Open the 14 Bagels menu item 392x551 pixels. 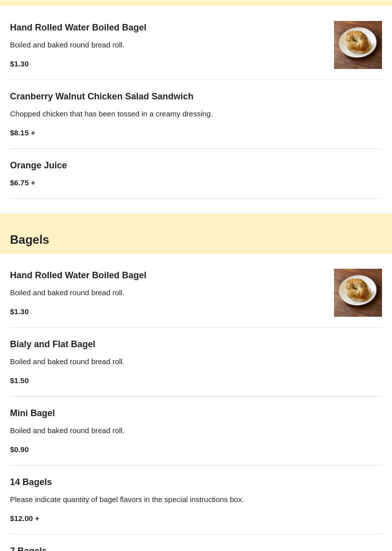click(31, 482)
